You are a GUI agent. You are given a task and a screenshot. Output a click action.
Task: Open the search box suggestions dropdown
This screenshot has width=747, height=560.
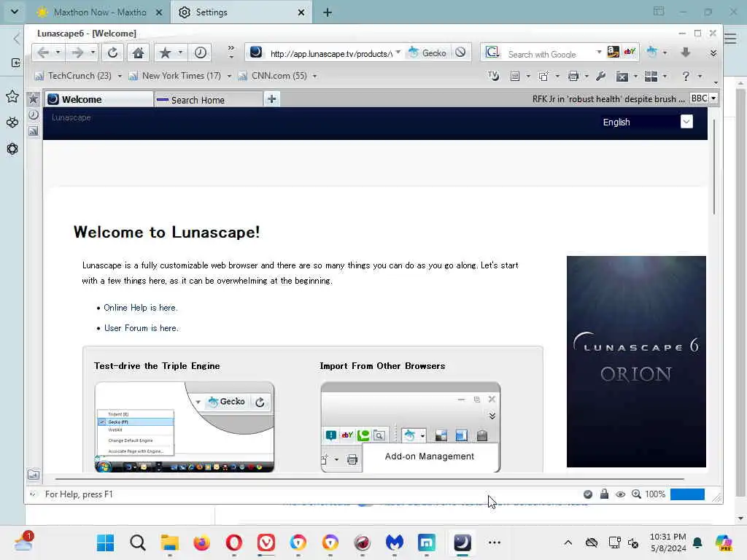(599, 52)
